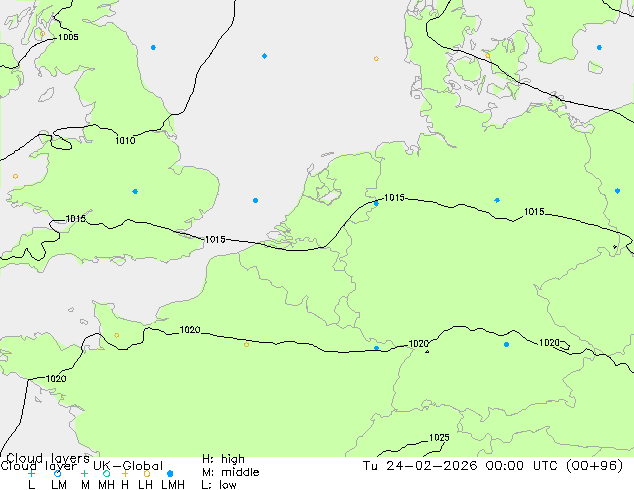Click the 1015 isobar label over southwest England

tap(76, 219)
